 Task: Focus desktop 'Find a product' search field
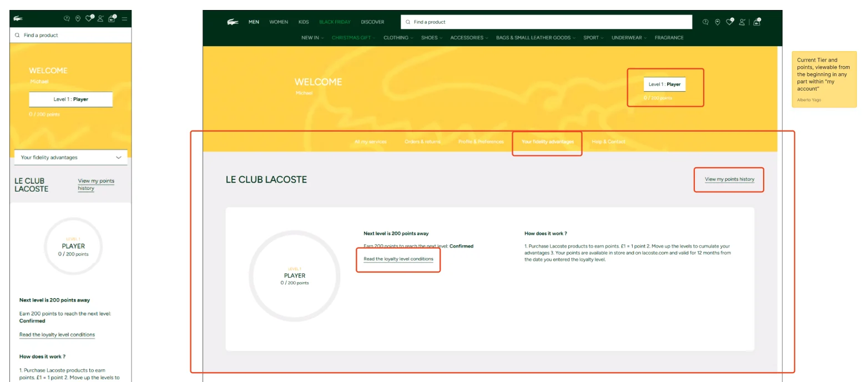coord(547,22)
